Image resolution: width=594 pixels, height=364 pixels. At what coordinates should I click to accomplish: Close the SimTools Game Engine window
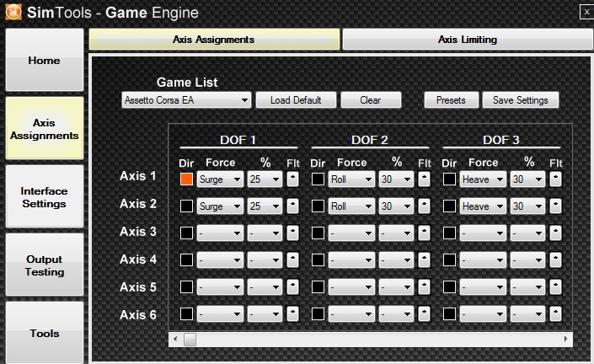pos(586,11)
